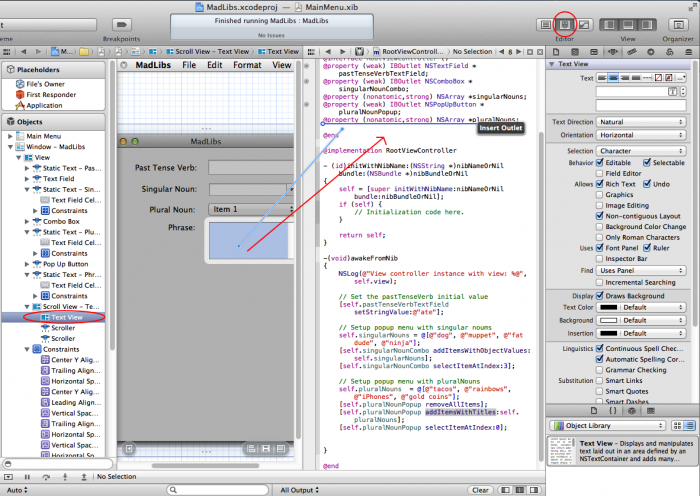Open the RootViewController jump bar item
Screen dimensions: 700x496
tap(408, 52)
